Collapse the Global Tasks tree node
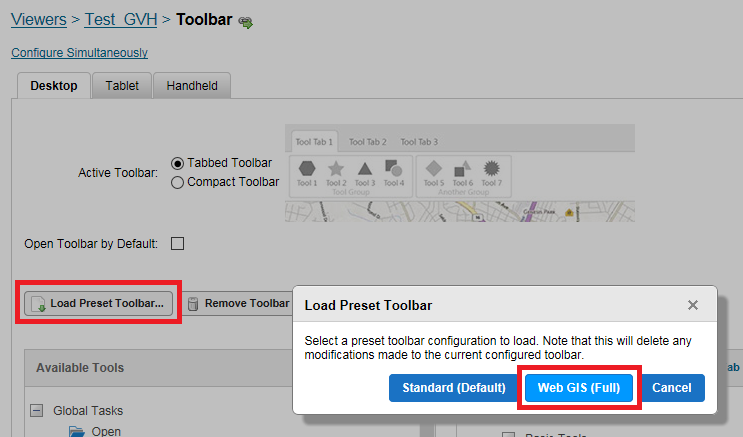Image resolution: width=743 pixels, height=437 pixels. pos(36,410)
